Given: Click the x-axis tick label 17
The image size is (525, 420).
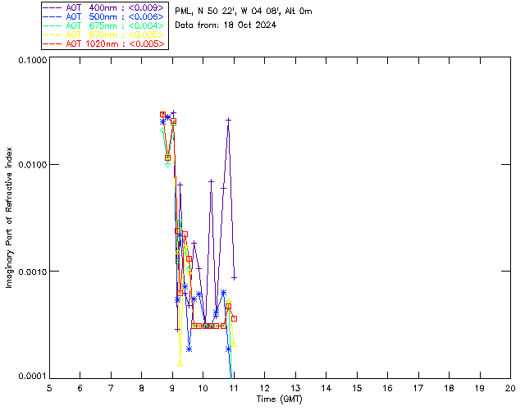Looking at the screenshot, I should (x=418, y=388).
